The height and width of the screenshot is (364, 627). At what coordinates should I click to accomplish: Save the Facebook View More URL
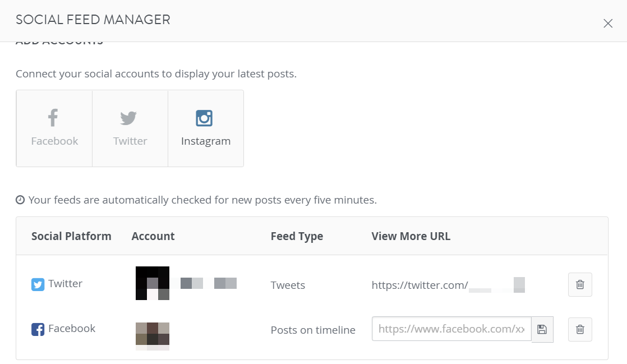point(542,329)
